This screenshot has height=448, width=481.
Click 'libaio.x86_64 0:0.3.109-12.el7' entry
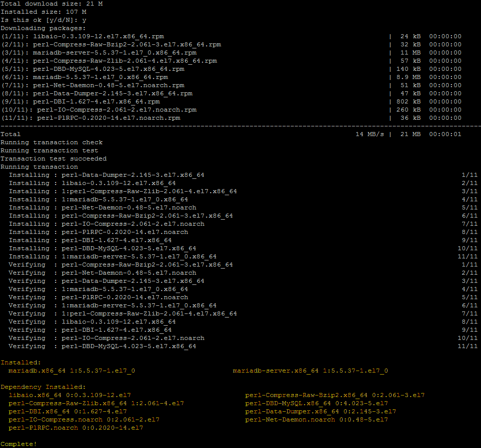point(70,396)
